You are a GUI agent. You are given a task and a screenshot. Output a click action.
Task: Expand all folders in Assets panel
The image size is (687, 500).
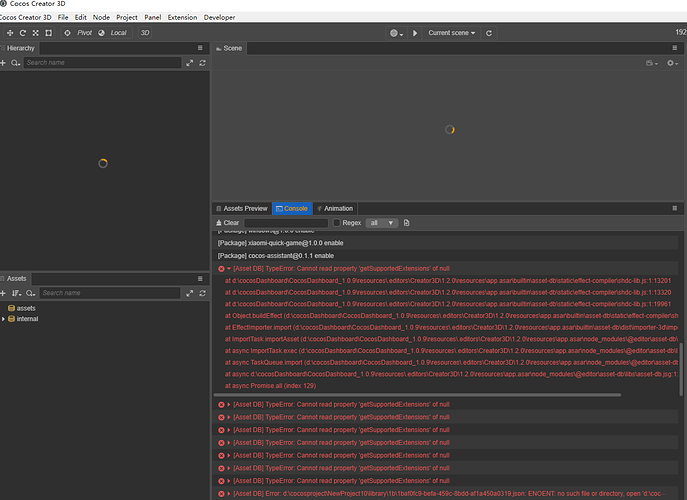tap(189, 293)
